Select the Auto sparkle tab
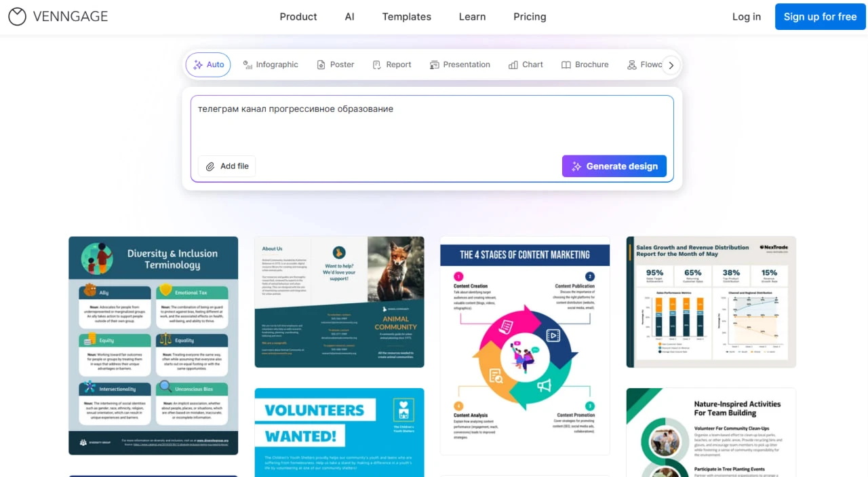This screenshot has height=477, width=868. 208,64
